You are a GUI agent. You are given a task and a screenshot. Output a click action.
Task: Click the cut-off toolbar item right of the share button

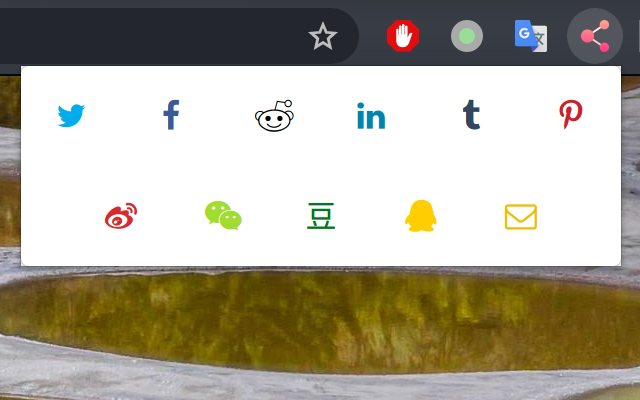[639, 36]
